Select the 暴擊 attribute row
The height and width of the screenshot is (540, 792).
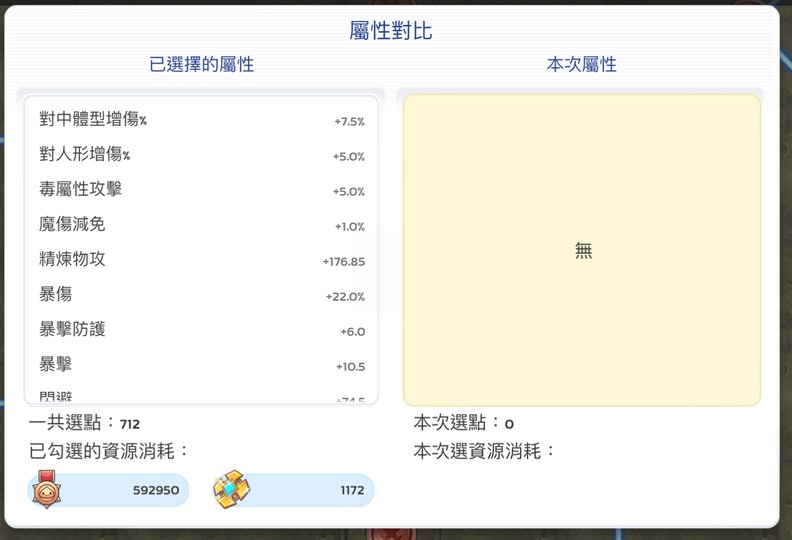point(202,365)
